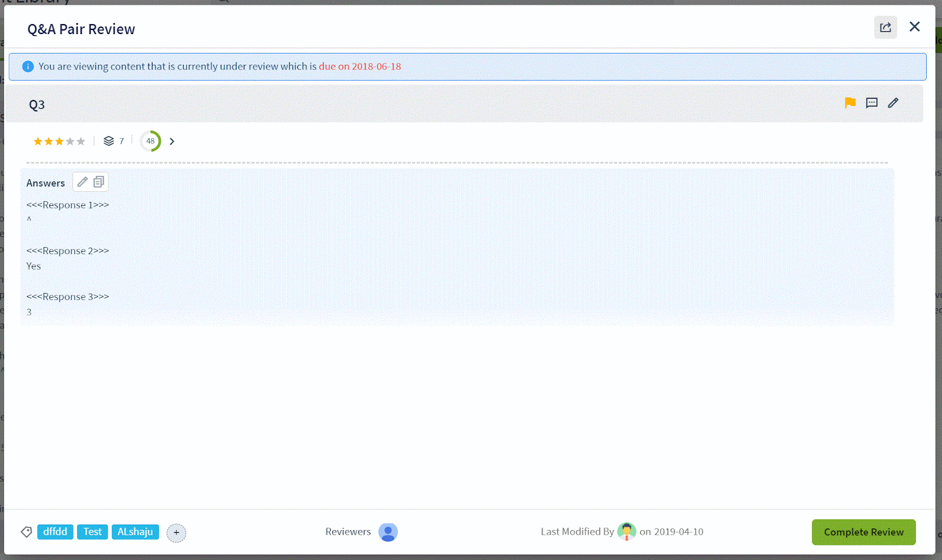Click the 'Yes' answer text
The image size is (942, 560).
point(34,266)
